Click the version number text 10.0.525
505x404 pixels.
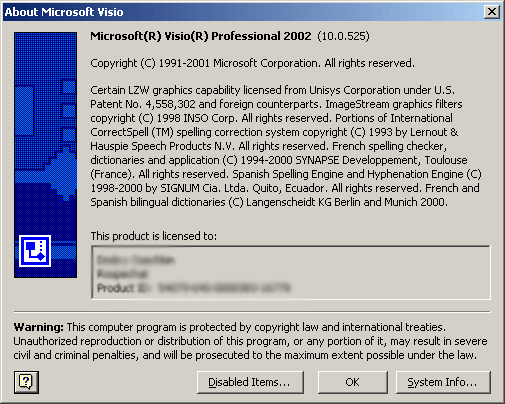pyautogui.click(x=343, y=36)
